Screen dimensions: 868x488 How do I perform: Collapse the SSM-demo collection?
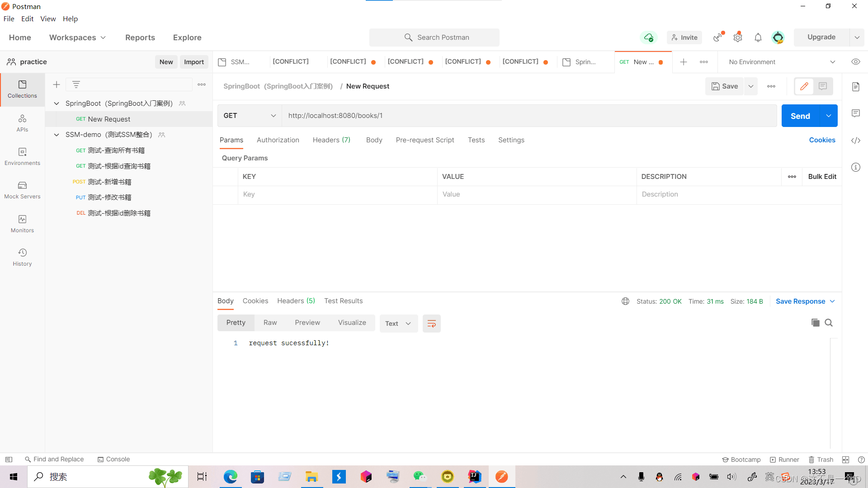point(57,135)
